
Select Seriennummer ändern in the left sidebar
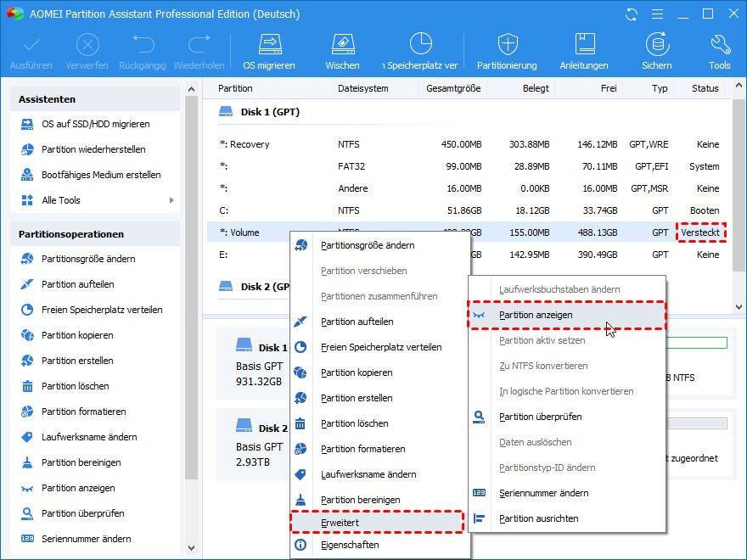click(87, 539)
